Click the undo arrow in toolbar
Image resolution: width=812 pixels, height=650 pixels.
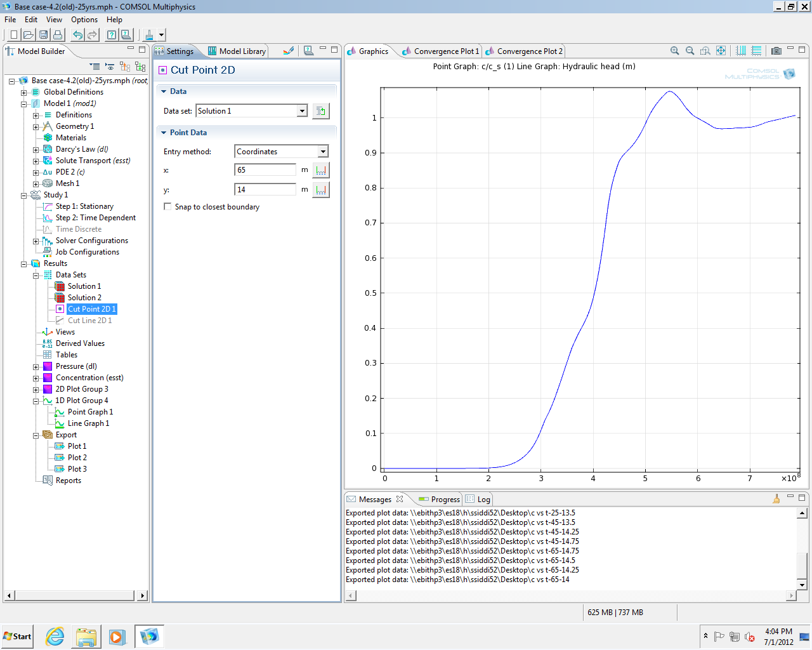point(77,35)
